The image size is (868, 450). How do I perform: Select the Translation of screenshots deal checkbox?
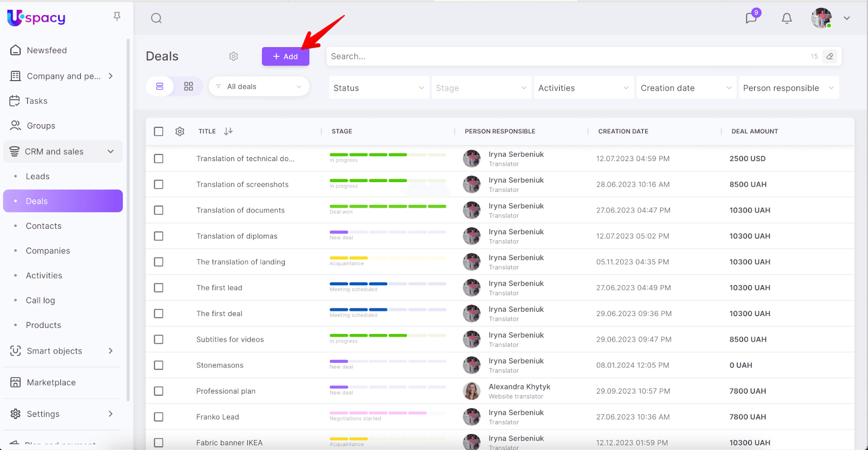tap(158, 184)
